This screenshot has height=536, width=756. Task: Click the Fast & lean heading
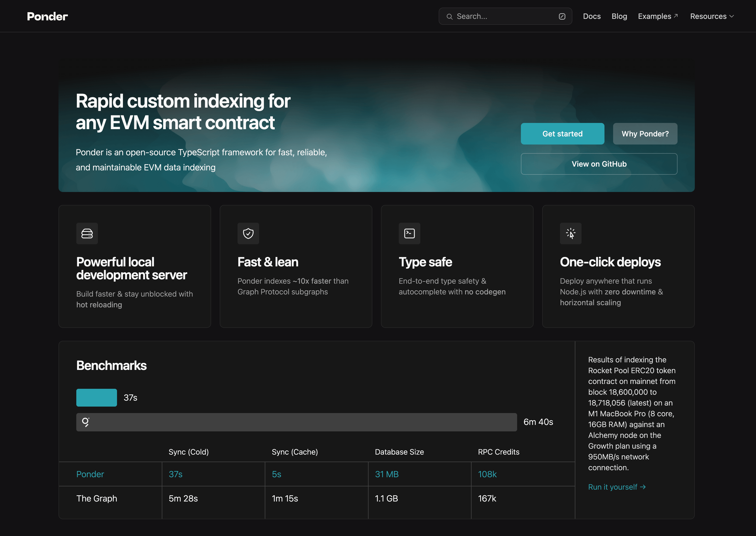pyautogui.click(x=268, y=262)
